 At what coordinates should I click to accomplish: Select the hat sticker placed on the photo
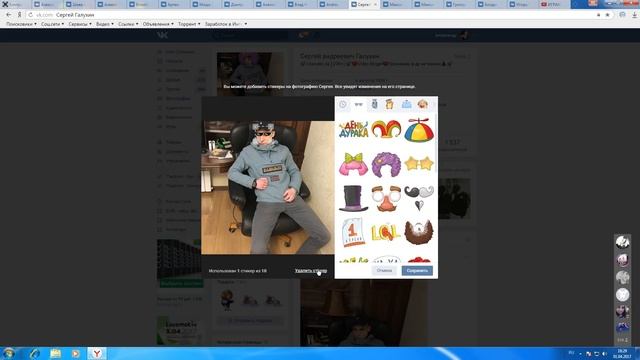pyautogui.click(x=262, y=126)
